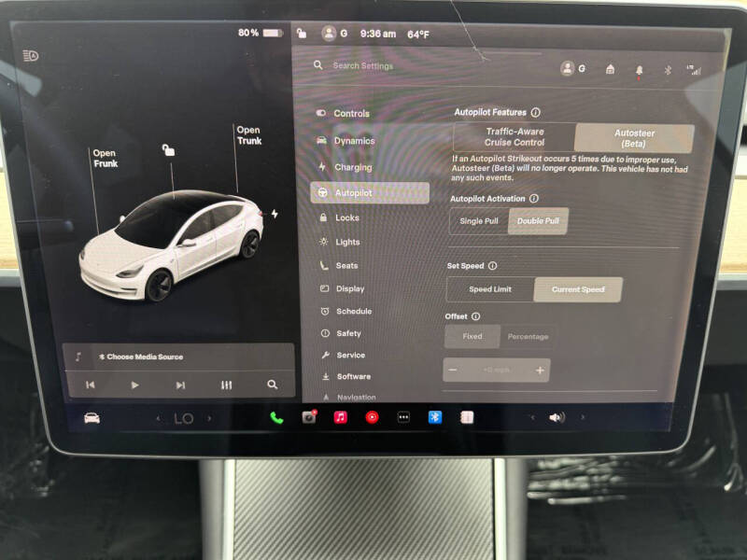Enable Autosteer (Beta) feature

point(634,138)
